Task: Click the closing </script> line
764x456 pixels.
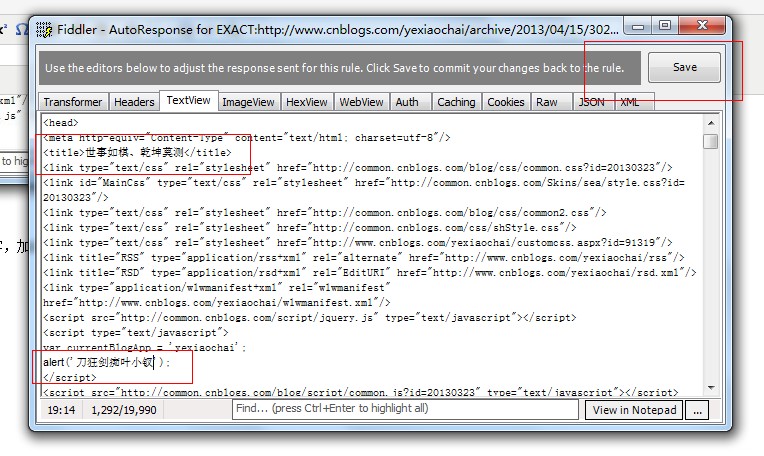Action: 70,378
